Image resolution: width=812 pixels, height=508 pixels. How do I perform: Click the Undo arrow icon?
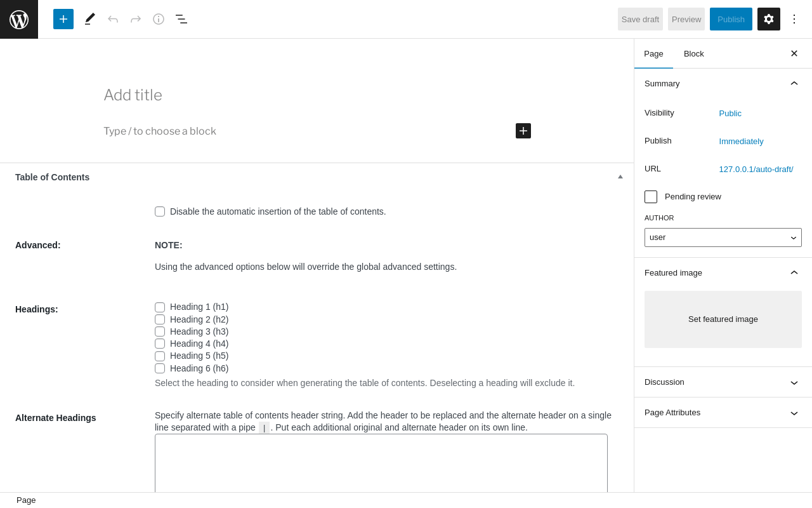click(x=113, y=19)
